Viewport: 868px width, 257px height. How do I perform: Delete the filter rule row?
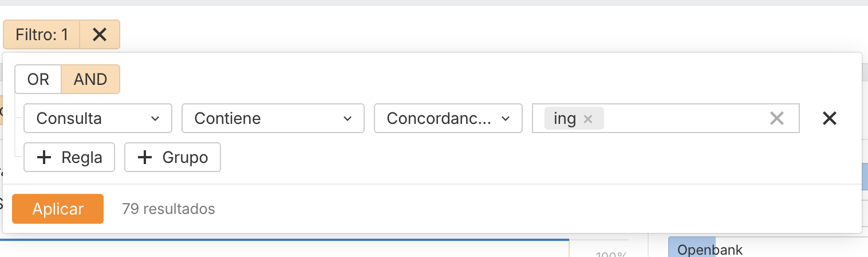(x=829, y=118)
